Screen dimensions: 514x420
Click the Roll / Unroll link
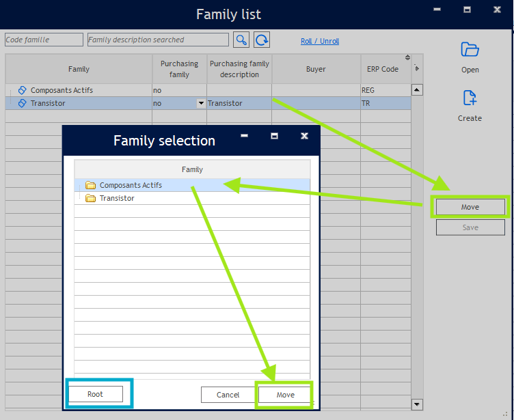point(320,41)
